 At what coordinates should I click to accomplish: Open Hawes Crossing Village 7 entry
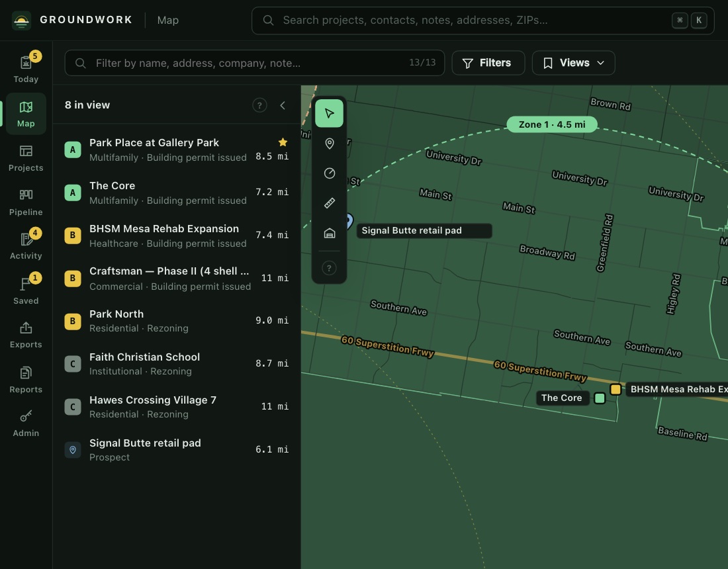(177, 406)
